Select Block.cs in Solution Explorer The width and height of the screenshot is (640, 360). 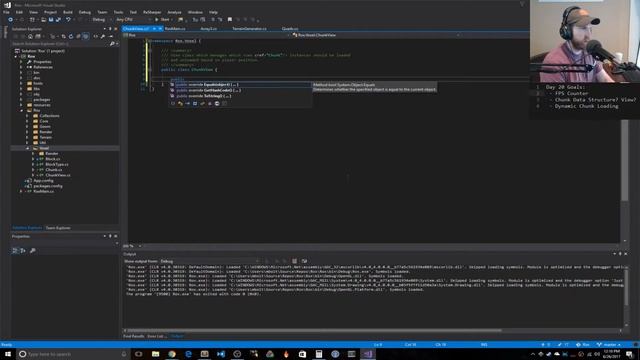point(53,159)
